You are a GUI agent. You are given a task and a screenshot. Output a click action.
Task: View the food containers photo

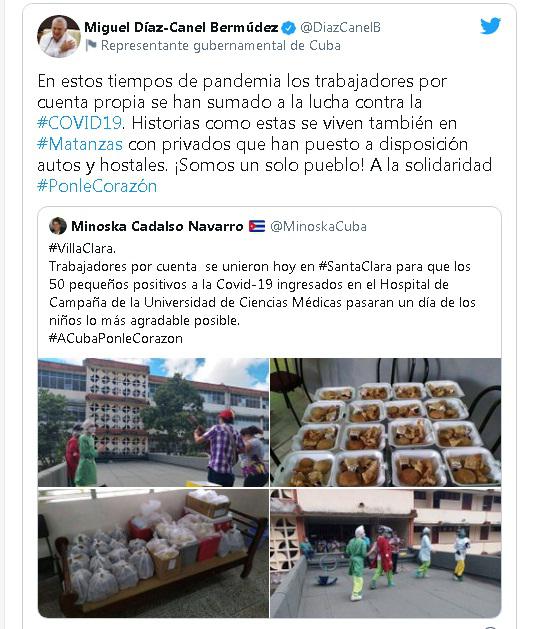tap(385, 422)
